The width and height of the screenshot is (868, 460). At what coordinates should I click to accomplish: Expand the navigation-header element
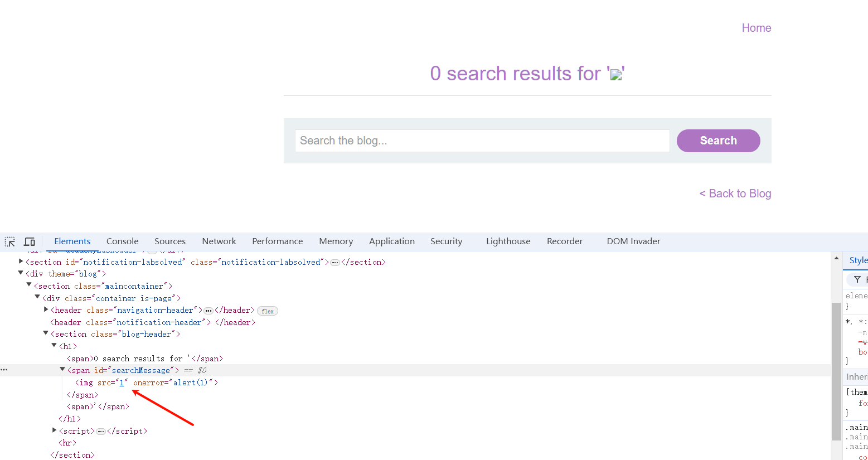click(46, 309)
